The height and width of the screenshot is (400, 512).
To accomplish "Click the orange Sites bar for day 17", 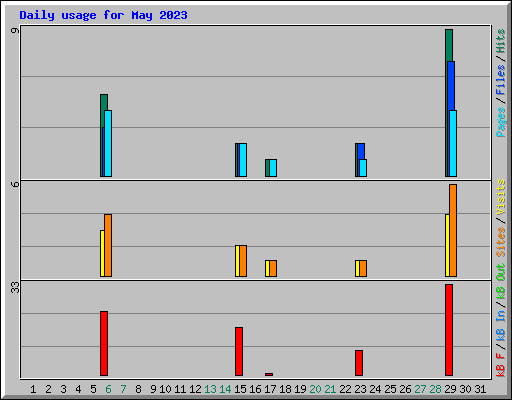I will [x=273, y=269].
